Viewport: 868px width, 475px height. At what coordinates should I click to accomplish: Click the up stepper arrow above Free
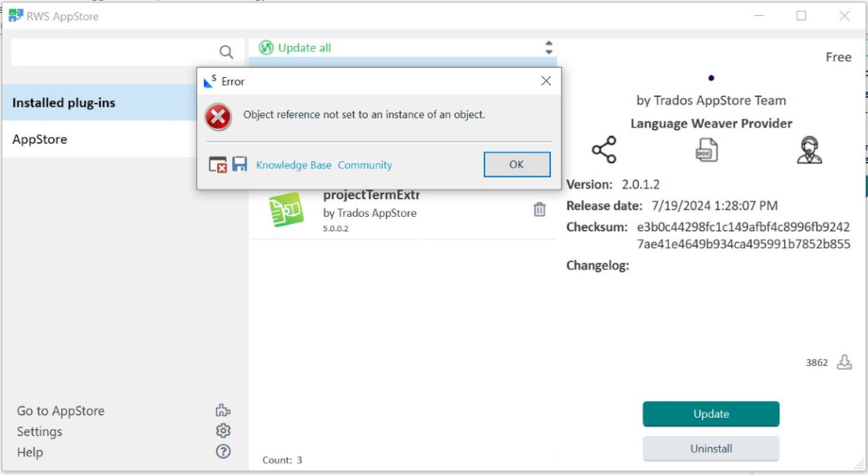548,43
